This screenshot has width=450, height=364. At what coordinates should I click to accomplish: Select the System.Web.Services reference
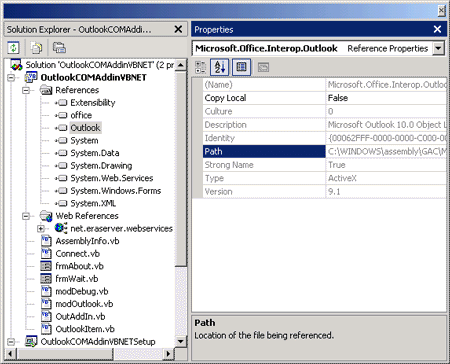coord(112,178)
